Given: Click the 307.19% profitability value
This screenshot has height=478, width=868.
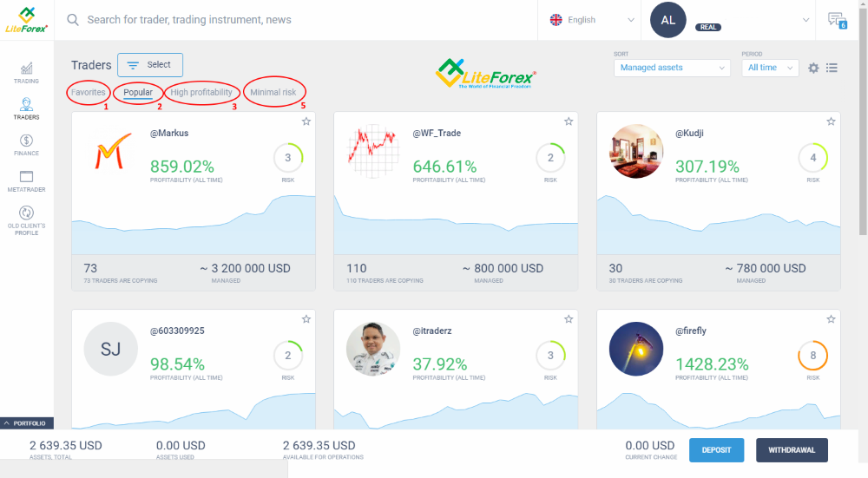Looking at the screenshot, I should [x=707, y=167].
